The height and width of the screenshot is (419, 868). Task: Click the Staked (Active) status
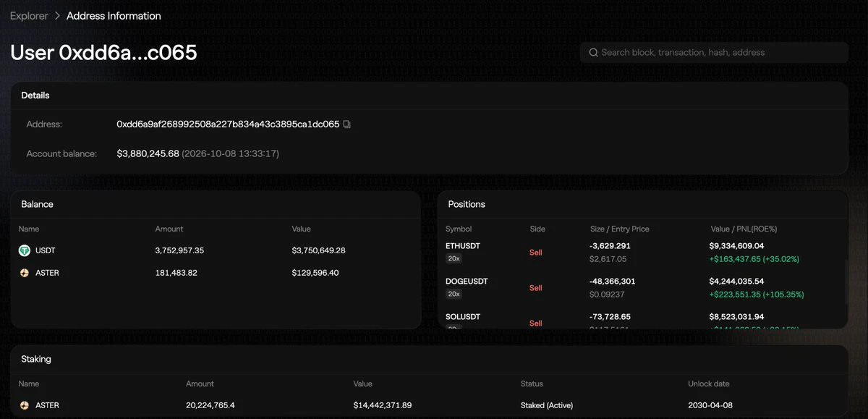(547, 405)
